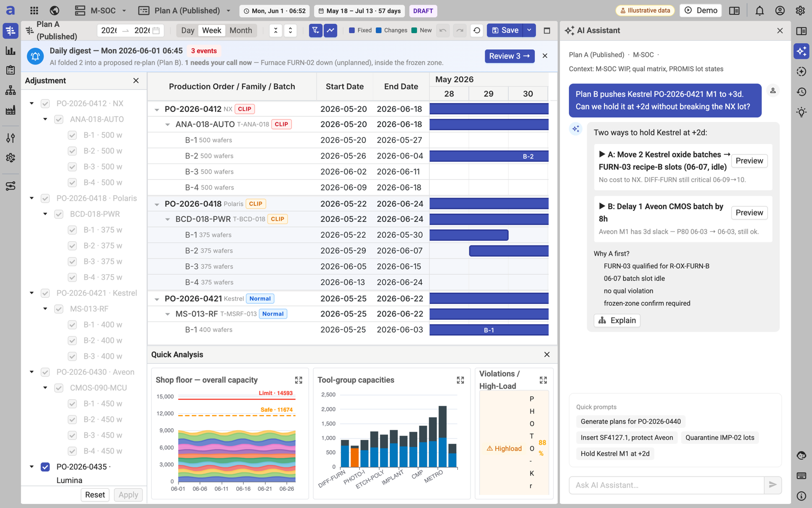Click the Explain button
The image size is (812, 508).
pos(617,321)
